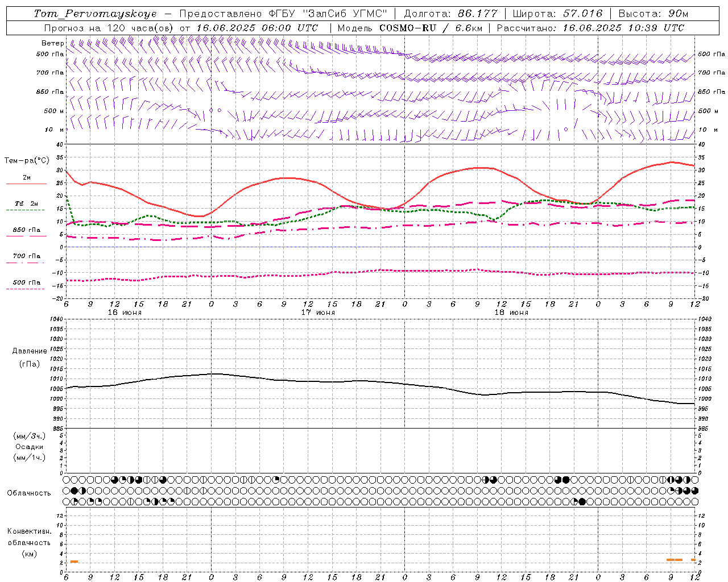This screenshot has width=728, height=582.
Task: Select the 500 гПа temperature legend entry
Action: (27, 282)
